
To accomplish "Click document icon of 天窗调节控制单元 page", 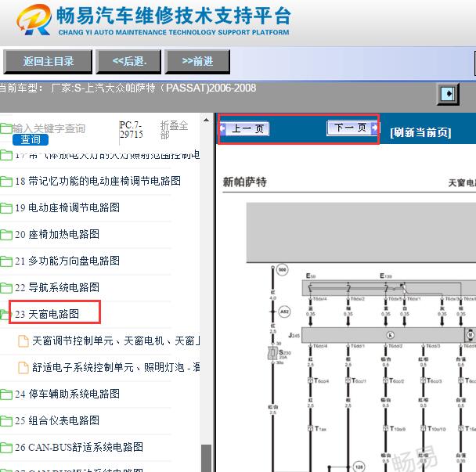I will [23, 341].
